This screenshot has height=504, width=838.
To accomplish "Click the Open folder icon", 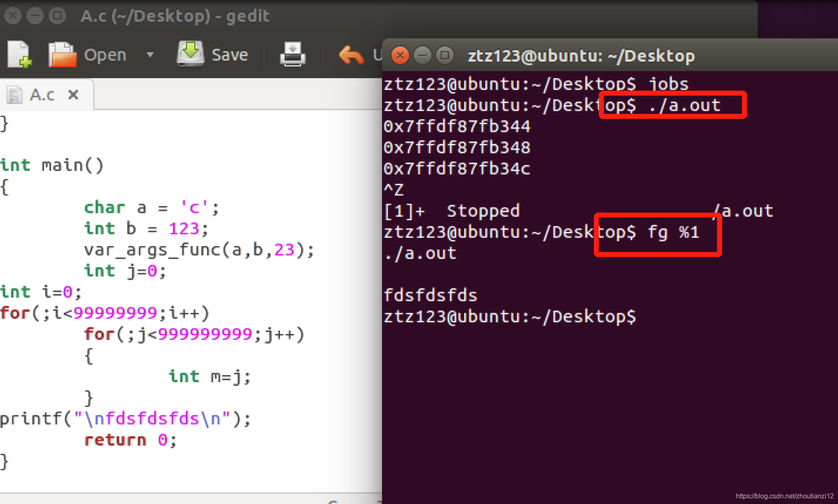I will [62, 54].
